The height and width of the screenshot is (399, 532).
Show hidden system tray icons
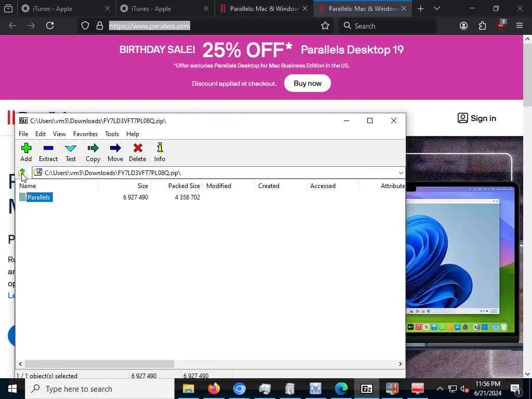(440, 389)
